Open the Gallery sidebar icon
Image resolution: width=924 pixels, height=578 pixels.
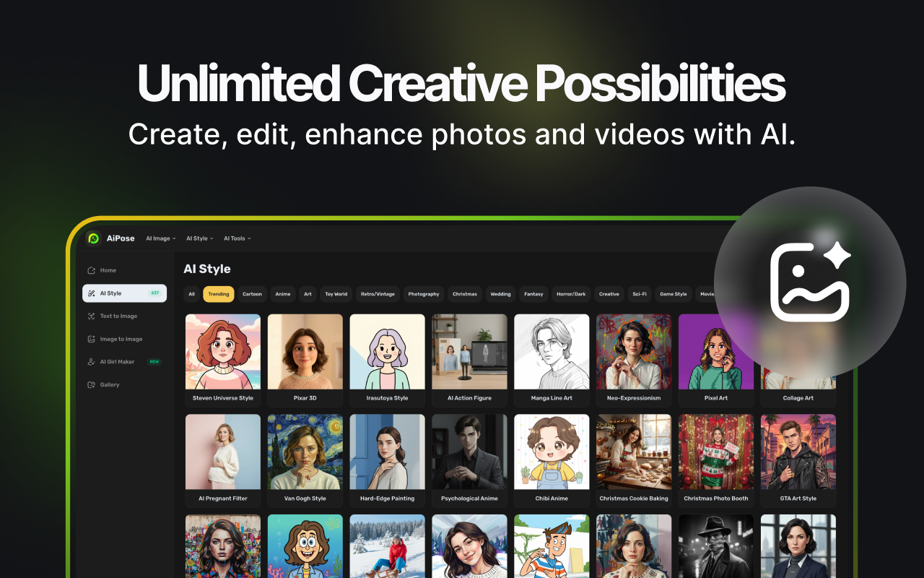(x=91, y=384)
